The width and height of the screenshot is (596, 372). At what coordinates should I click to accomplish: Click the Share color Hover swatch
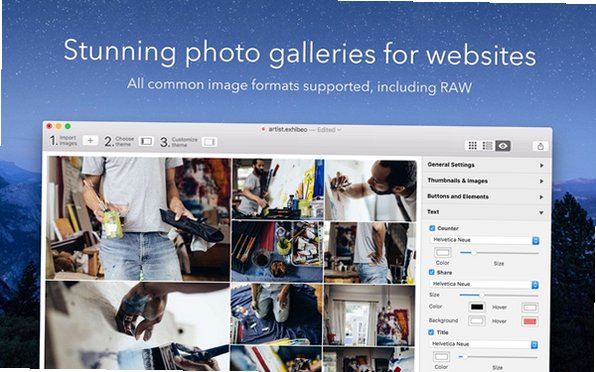[x=530, y=307]
